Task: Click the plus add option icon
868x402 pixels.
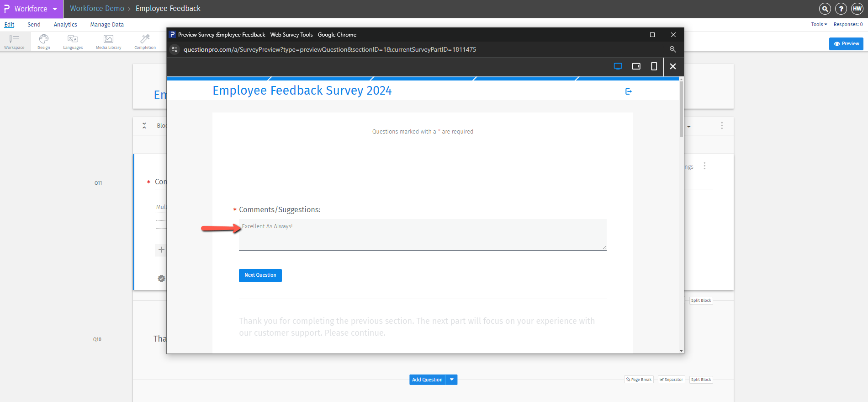Action: (x=161, y=250)
